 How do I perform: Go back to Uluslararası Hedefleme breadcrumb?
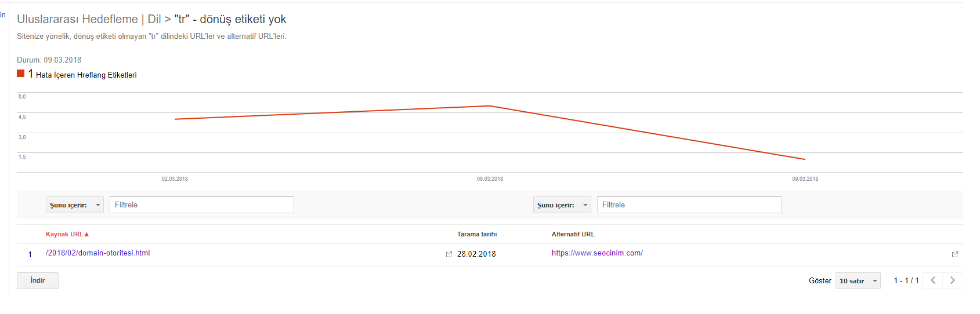pos(77,19)
